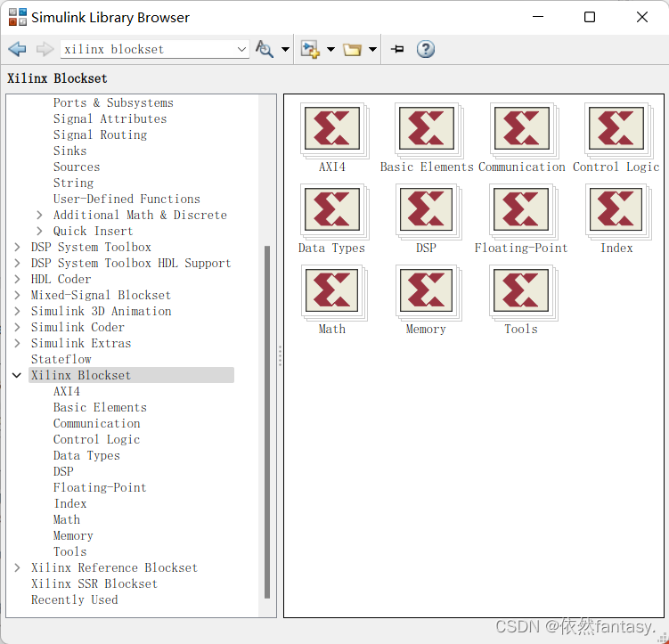Expand the DSP System Toolbox node
Screen dimensions: 669x644
(17, 248)
